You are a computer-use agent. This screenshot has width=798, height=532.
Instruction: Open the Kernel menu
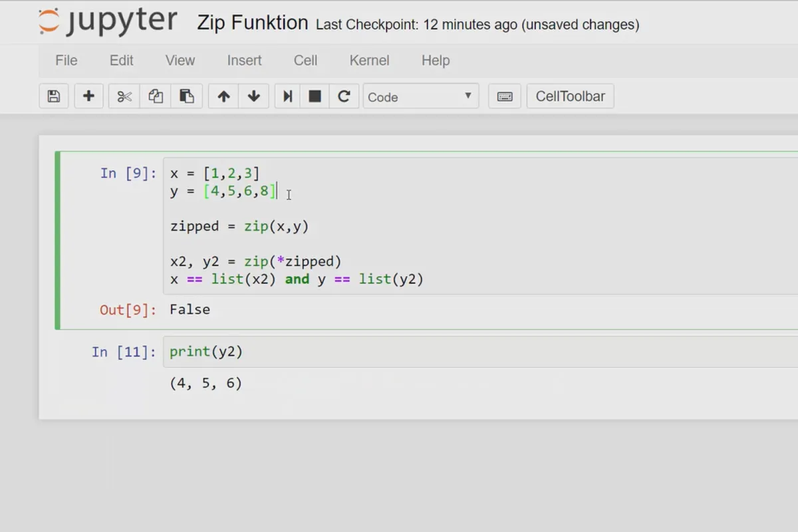[x=369, y=61]
